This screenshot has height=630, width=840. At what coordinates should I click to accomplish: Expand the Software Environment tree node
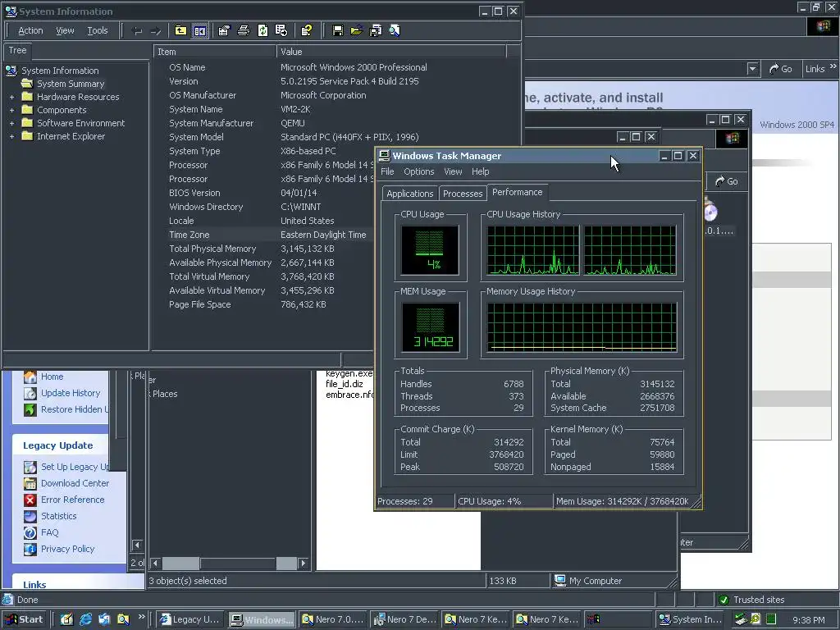coord(11,123)
